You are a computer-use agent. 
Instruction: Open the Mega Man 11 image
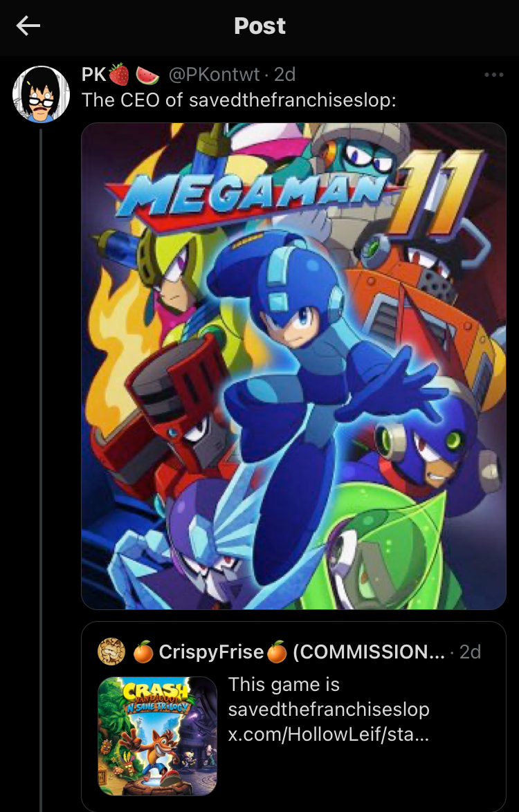[293, 366]
